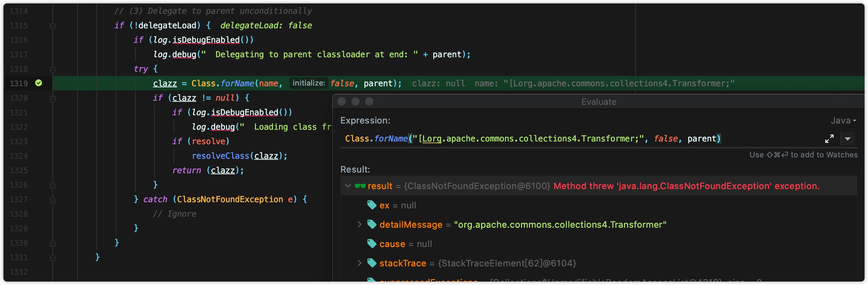Click the isDebugEnabled method on line 1316
Screen dimensions: 868x285
pos(206,40)
